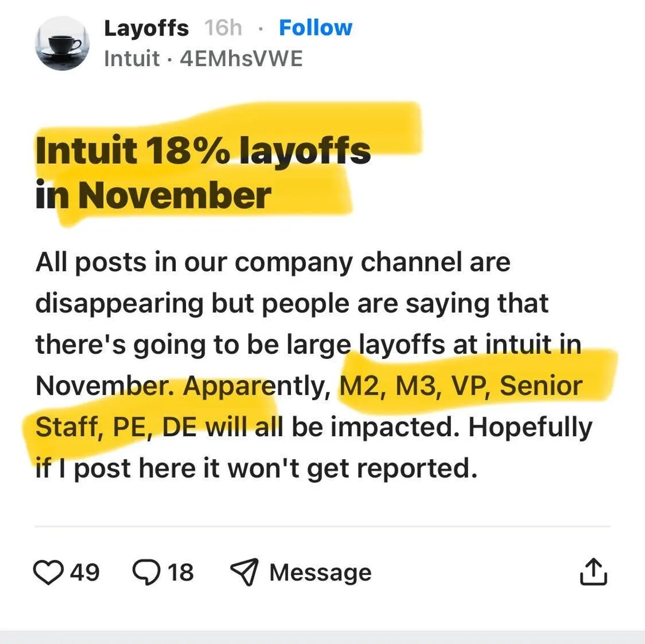Open the "Intuit 18% layoffs" post title

pos(203,150)
